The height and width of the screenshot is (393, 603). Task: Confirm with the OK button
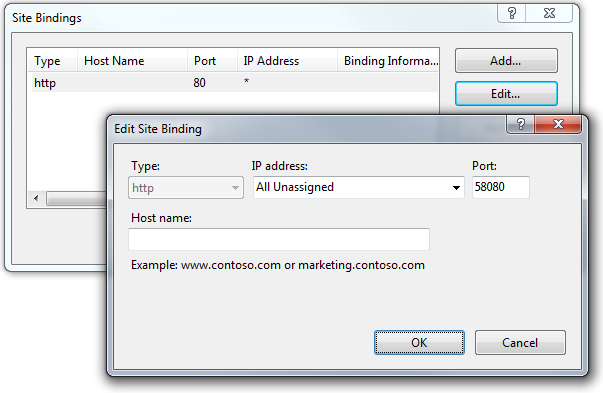(x=419, y=342)
